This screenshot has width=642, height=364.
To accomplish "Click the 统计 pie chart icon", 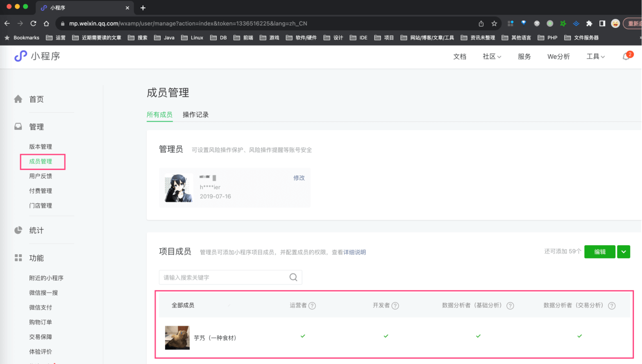I will pos(18,230).
